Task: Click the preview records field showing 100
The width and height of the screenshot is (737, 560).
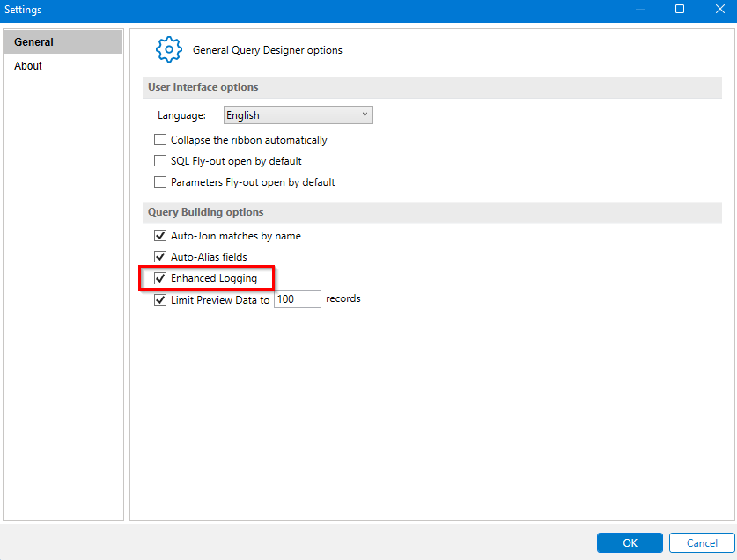Action: tap(298, 299)
